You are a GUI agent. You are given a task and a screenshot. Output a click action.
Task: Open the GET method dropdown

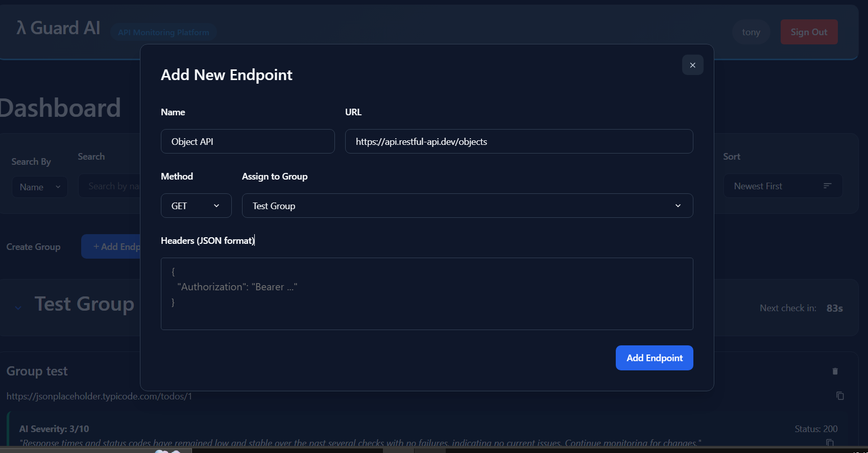click(196, 206)
